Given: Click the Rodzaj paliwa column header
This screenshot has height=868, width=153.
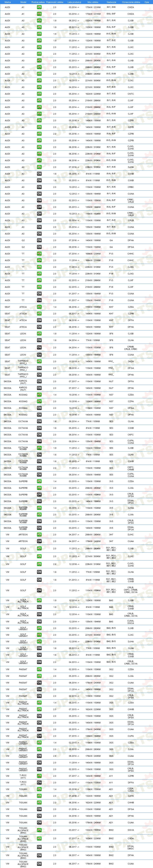Looking at the screenshot, I should click(x=38, y=2).
